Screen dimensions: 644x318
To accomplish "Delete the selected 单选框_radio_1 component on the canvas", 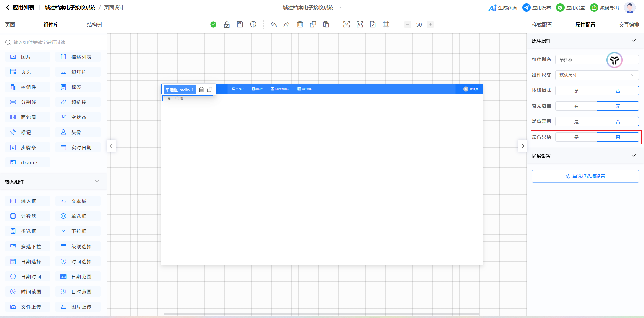I will [201, 90].
